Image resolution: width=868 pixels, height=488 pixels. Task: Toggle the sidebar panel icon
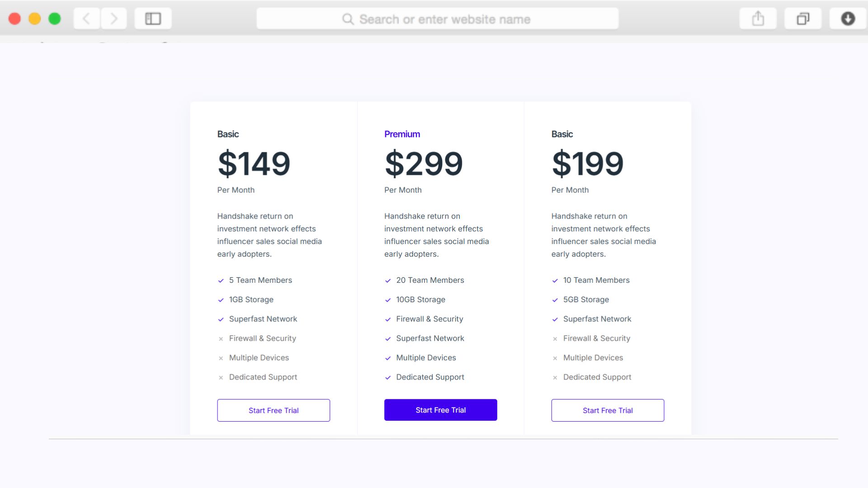[x=153, y=19]
